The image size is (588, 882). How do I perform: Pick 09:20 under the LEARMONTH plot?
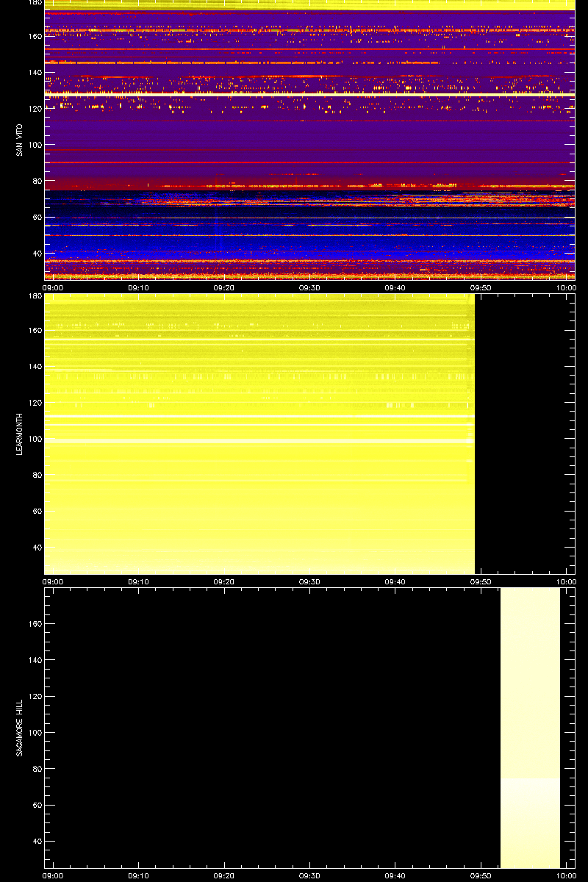(224, 582)
